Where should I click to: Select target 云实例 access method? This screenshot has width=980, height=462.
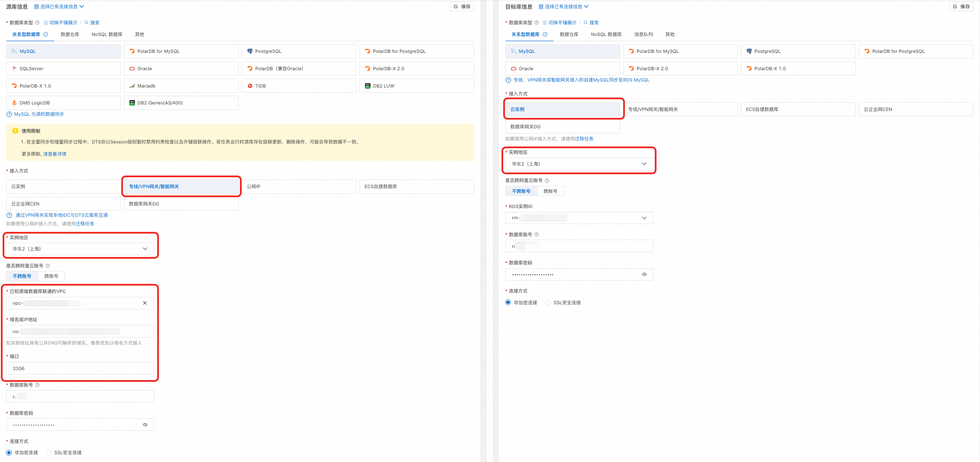563,109
